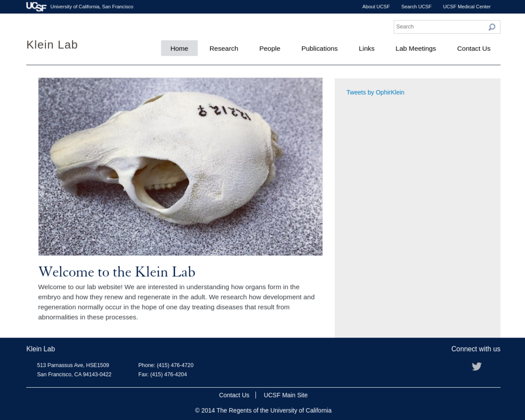This screenshot has height=420, width=525.
Task: Go to the Lab Meetings page
Action: click(415, 48)
